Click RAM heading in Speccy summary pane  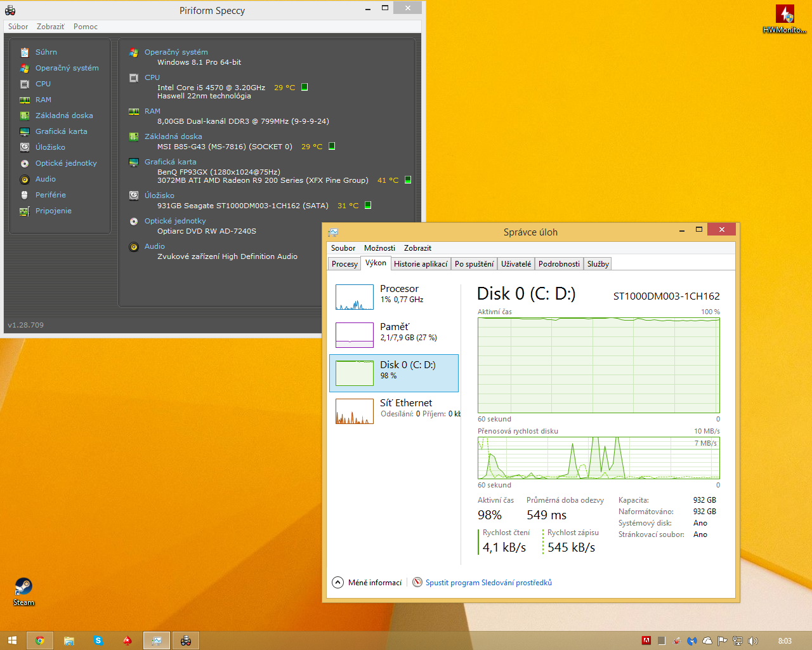152,111
